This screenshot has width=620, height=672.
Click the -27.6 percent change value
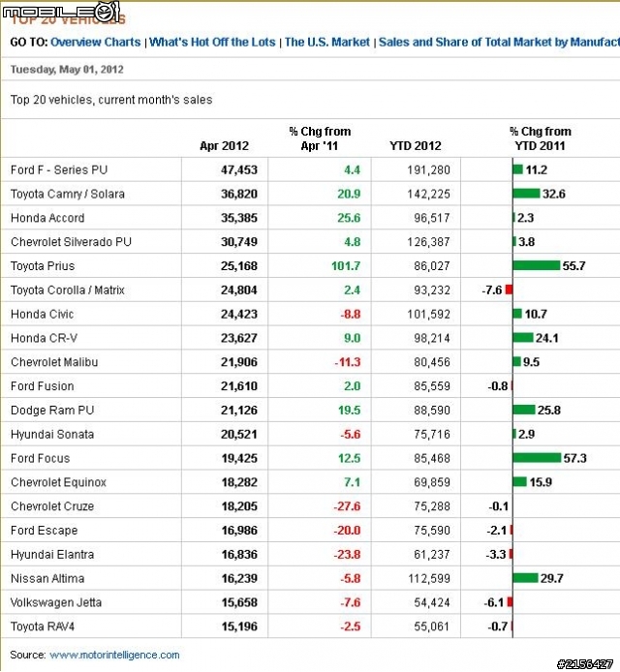click(x=347, y=506)
